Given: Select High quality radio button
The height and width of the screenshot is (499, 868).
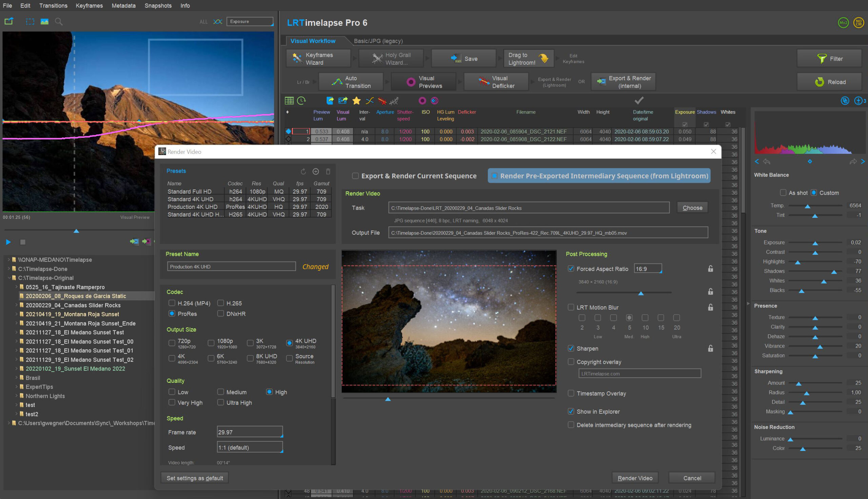Looking at the screenshot, I should click(x=269, y=392).
